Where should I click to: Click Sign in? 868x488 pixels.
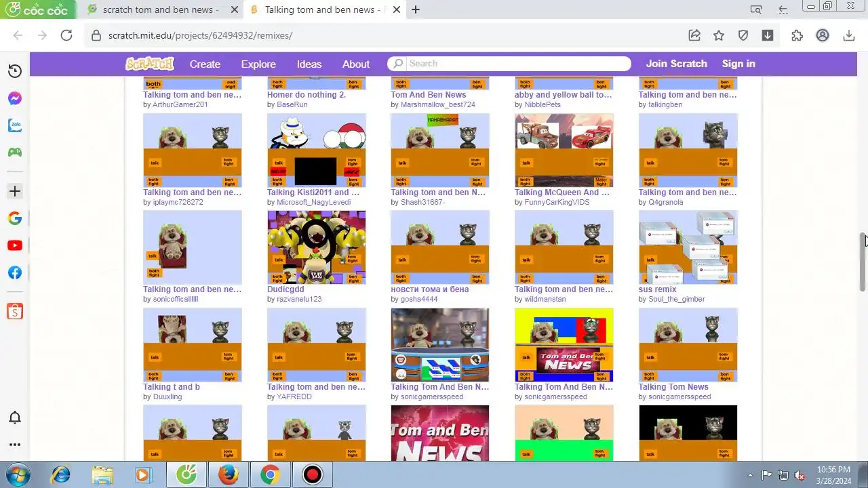[x=738, y=64]
